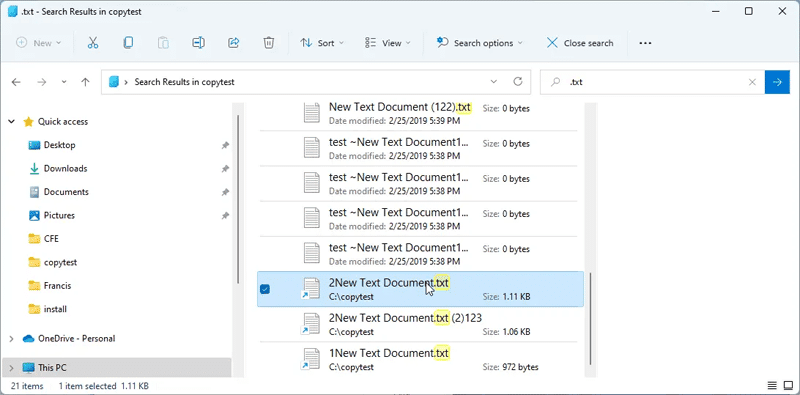
Task: Click the Refresh icon
Action: coord(518,82)
